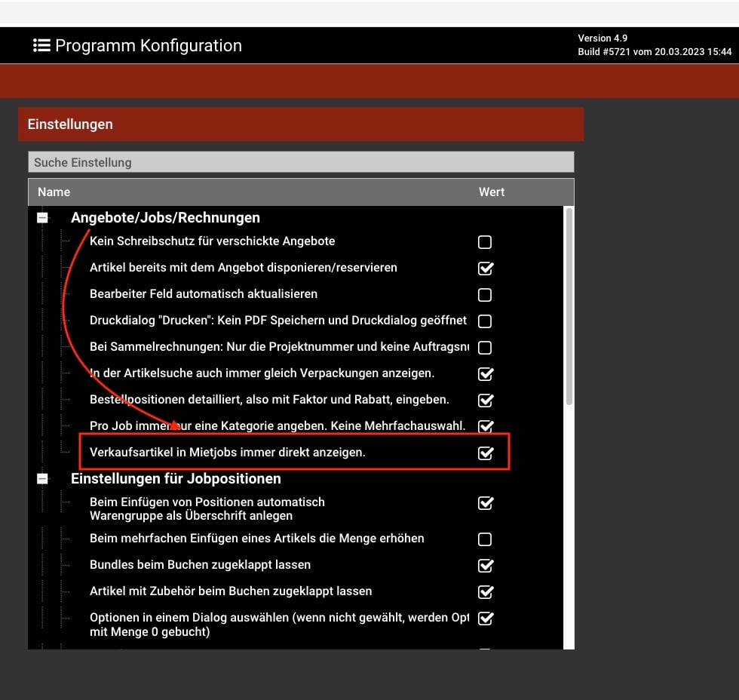The height and width of the screenshot is (700, 739).
Task: Uncheck Verkaufsartikel in Mietjobs immer direkt anzeigen
Action: click(x=486, y=453)
